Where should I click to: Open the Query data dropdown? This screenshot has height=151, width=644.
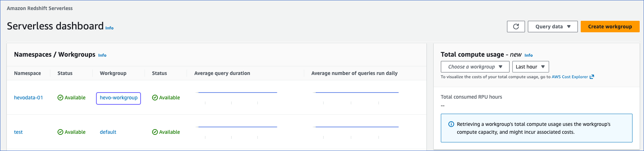tap(552, 27)
